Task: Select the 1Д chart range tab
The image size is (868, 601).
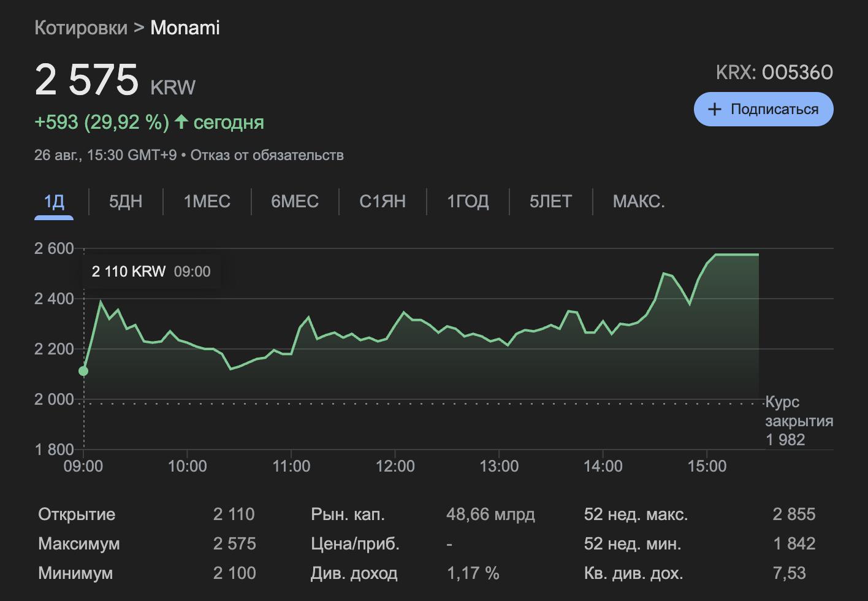Action: [x=54, y=201]
